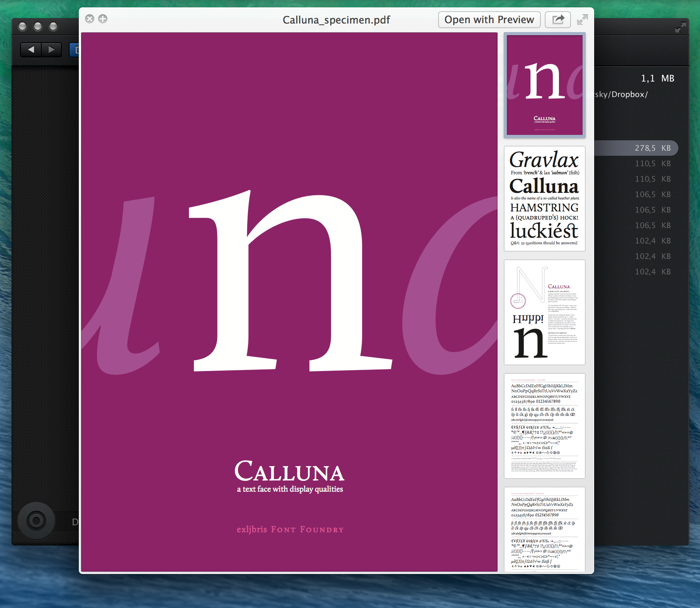Viewport: 700px width, 608px height.
Task: Click the plus zoom button in Quick Look
Action: pos(103,19)
